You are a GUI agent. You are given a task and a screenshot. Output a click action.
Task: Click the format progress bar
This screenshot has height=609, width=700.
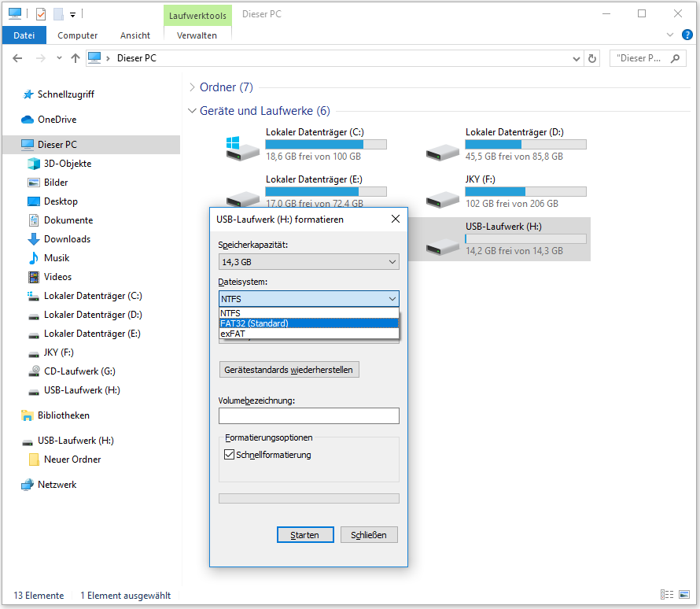[x=308, y=498]
